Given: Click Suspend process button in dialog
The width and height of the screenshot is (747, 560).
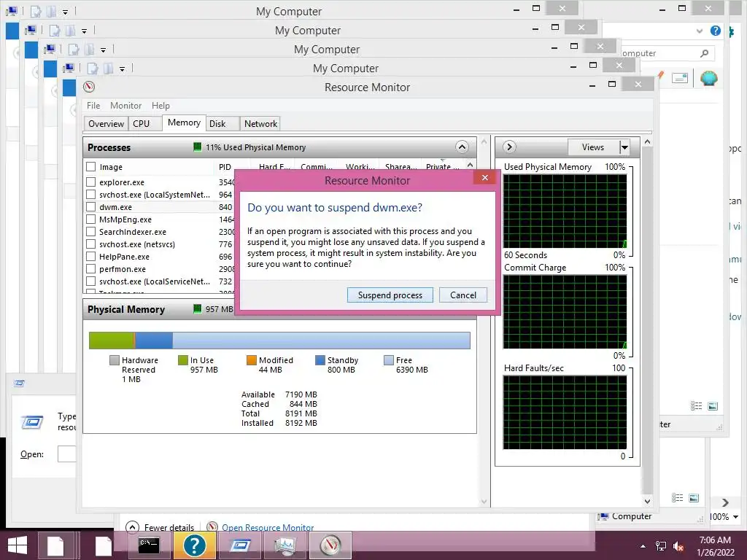Looking at the screenshot, I should [390, 295].
